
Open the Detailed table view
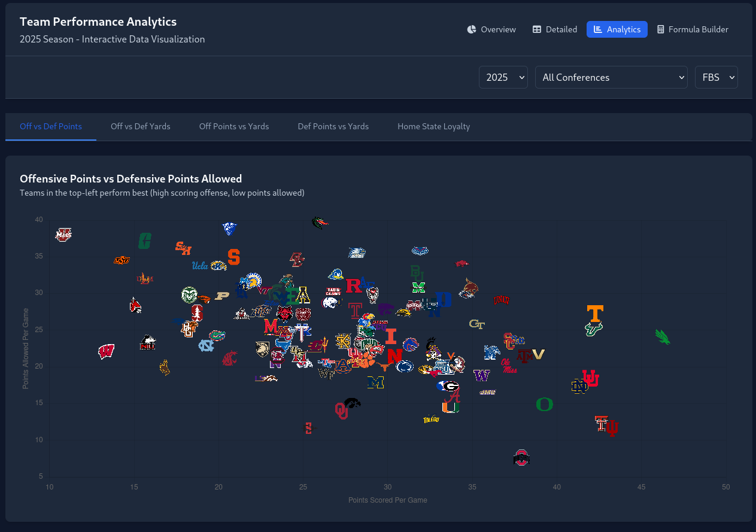point(555,29)
